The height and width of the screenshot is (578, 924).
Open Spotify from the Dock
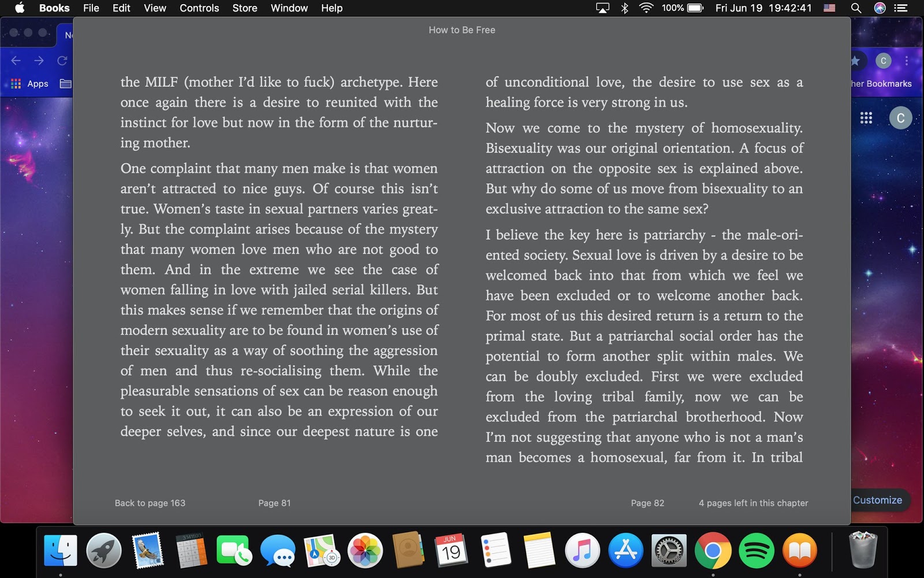(757, 550)
